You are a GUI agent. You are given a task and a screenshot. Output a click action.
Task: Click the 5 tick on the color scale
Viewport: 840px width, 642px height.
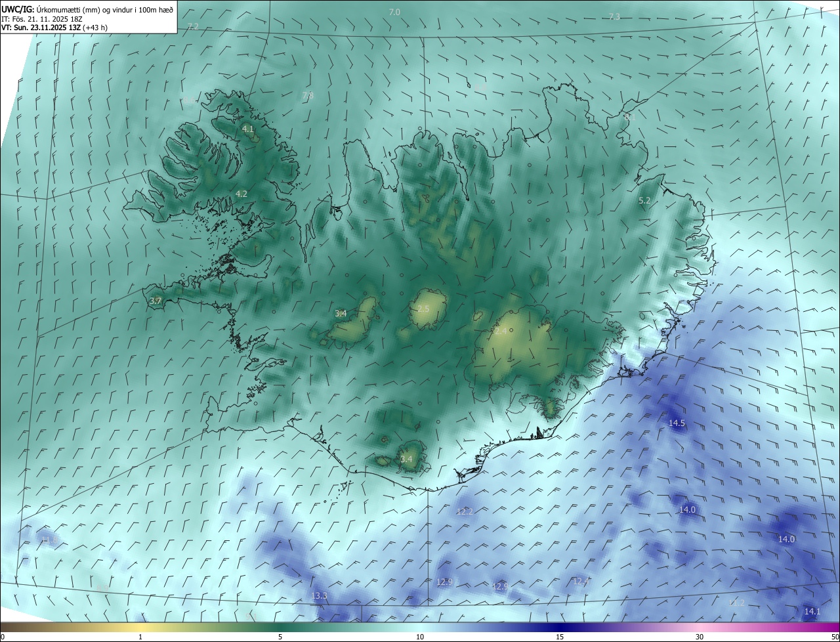tap(280, 637)
